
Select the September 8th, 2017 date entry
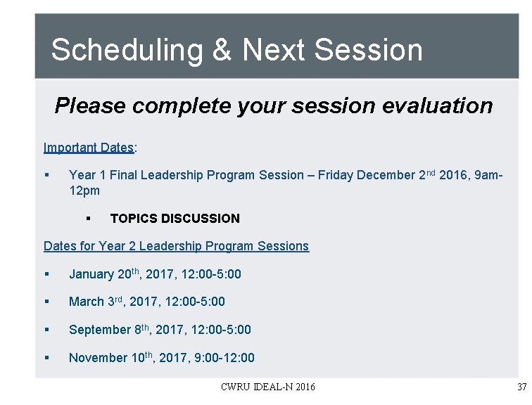tap(160, 330)
